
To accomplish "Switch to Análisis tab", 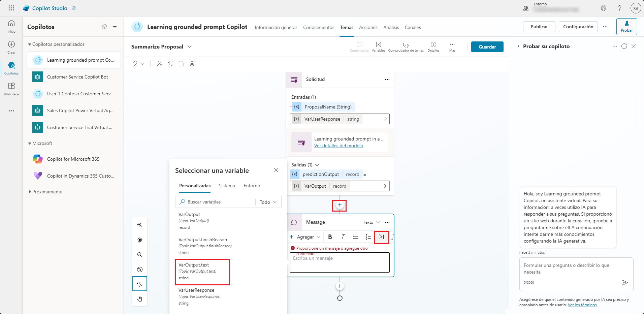I will click(391, 27).
